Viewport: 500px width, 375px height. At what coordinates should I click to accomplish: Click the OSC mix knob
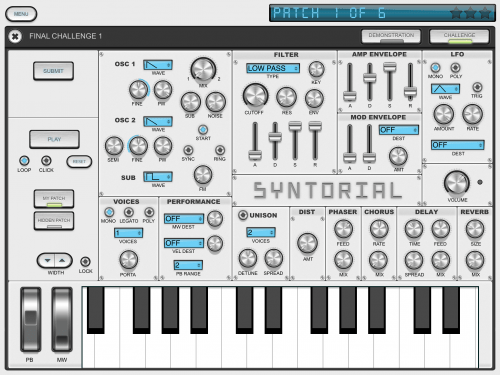pos(203,70)
